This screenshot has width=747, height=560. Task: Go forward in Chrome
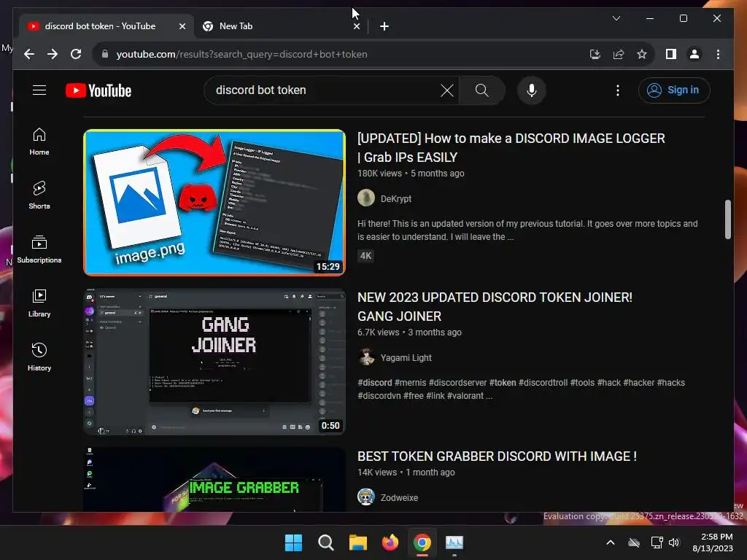click(x=53, y=54)
